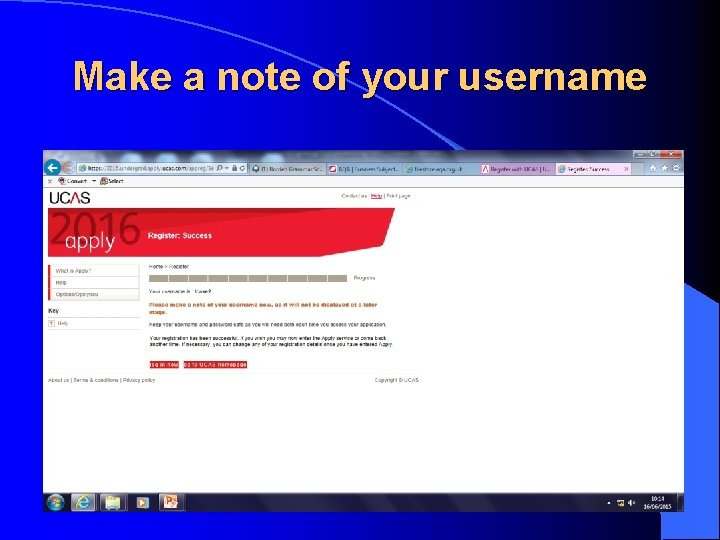Click the UCAS logo
This screenshot has width=720, height=540.
70,198
